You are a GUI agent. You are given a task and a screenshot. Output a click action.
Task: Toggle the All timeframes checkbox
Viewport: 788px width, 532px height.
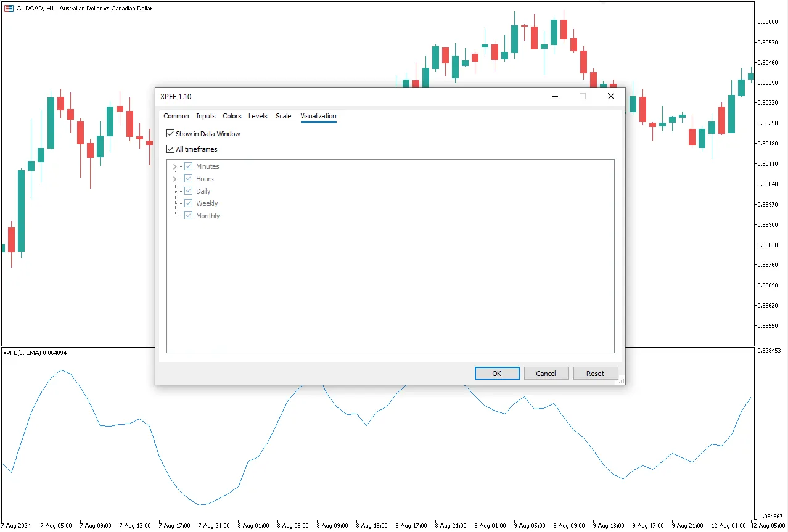(171, 149)
